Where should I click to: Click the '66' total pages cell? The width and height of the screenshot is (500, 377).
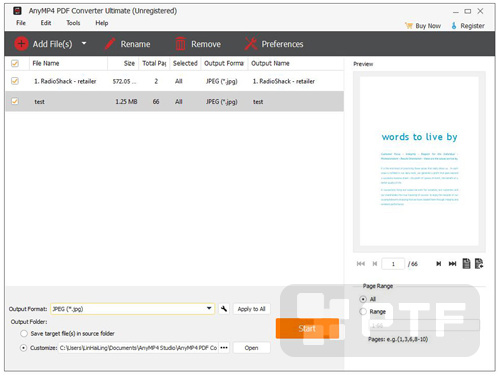coord(156,101)
